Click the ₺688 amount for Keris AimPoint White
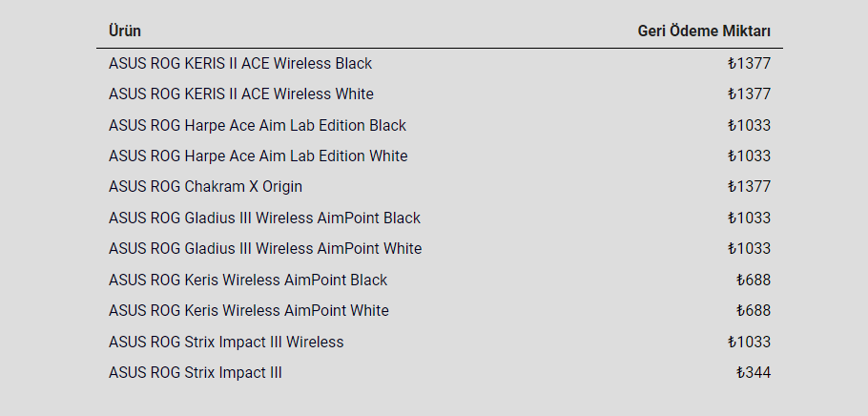 point(754,311)
